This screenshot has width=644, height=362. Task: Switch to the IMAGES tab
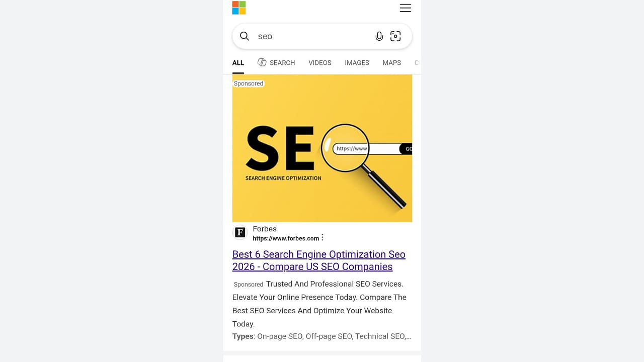(x=357, y=63)
